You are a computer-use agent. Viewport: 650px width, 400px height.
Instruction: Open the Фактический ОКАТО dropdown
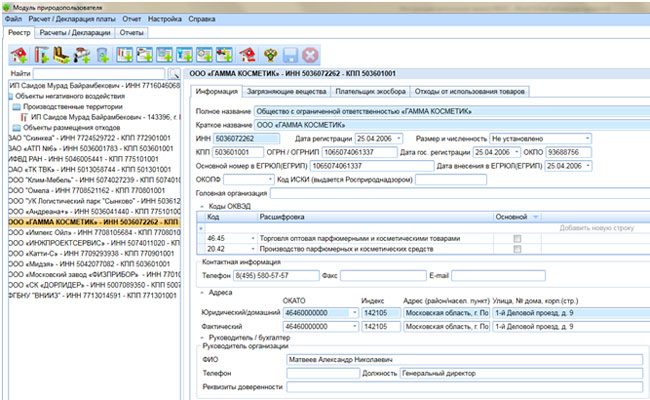[354, 326]
